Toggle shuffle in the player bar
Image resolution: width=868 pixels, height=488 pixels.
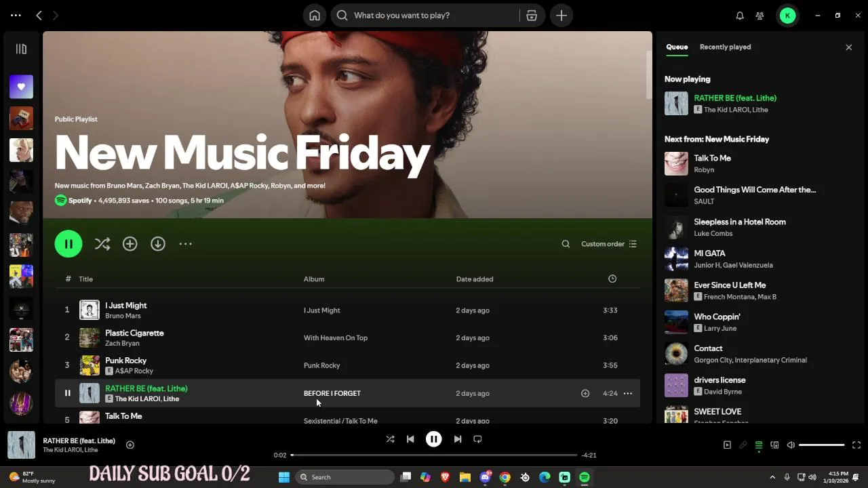[x=390, y=439]
